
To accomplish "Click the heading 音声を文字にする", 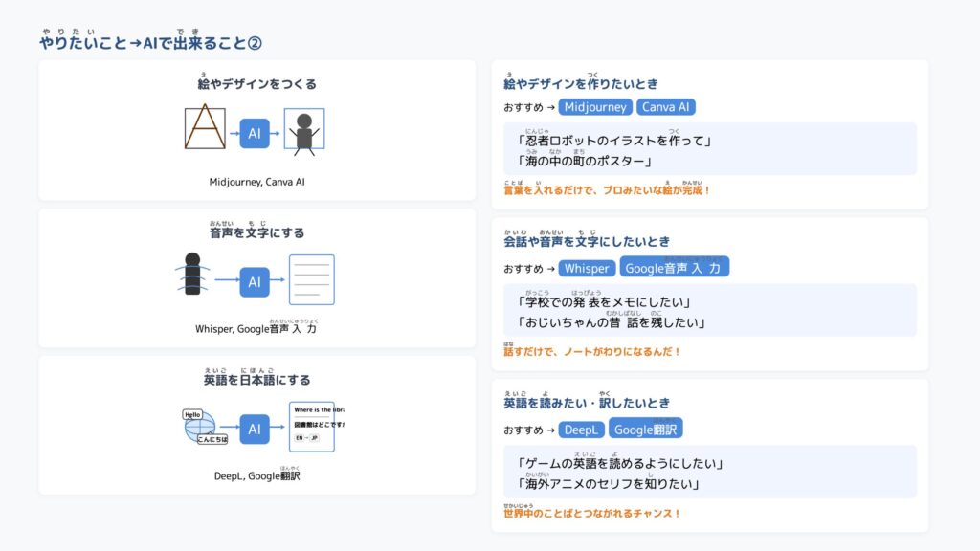I will point(256,230).
